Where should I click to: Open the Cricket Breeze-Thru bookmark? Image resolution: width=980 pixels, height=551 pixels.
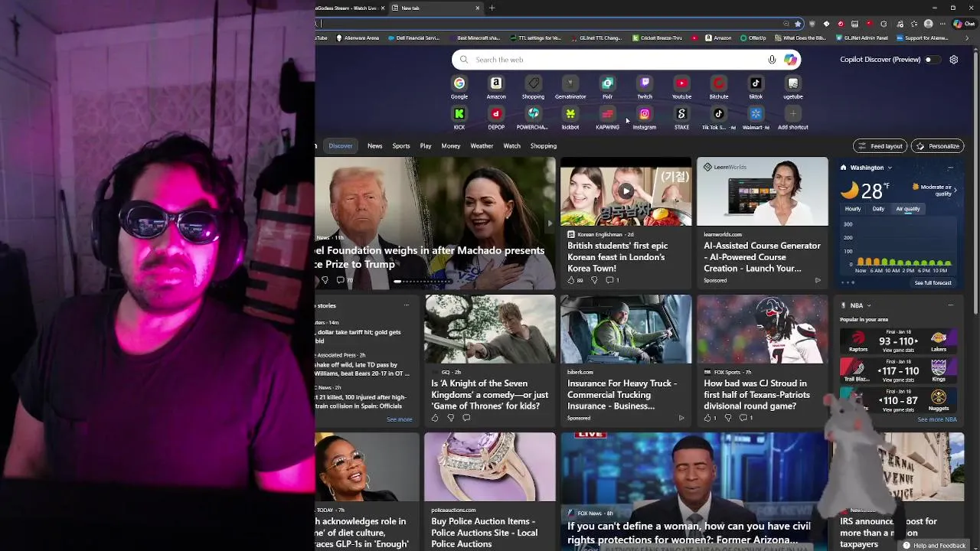[656, 37]
